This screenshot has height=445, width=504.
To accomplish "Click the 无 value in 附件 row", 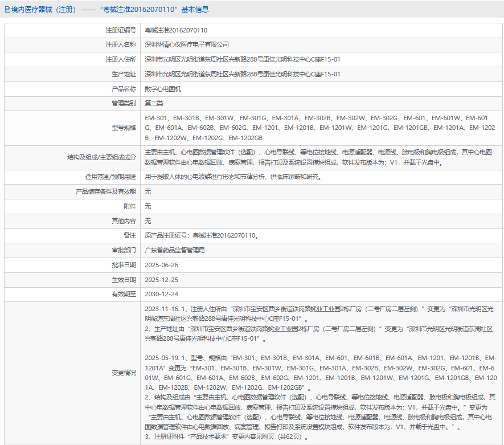I will (x=148, y=206).
